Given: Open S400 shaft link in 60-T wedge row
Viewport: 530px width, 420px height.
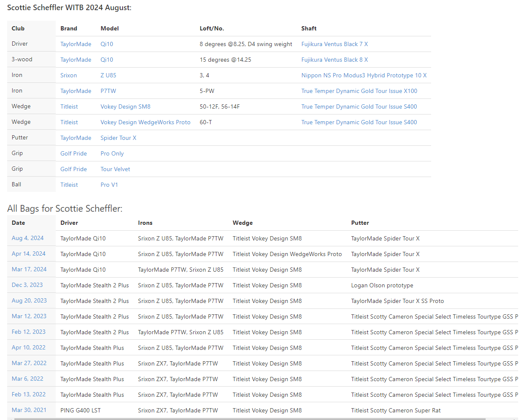Looking at the screenshot, I should tap(359, 122).
